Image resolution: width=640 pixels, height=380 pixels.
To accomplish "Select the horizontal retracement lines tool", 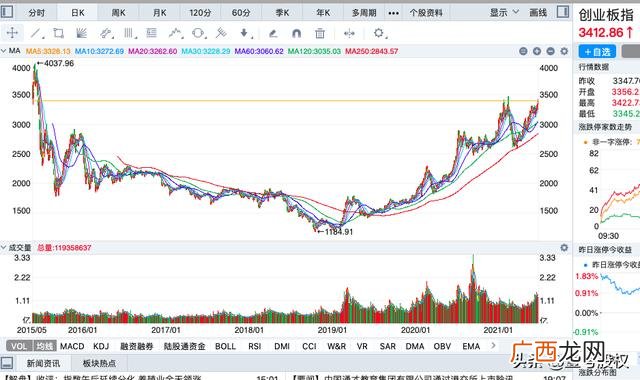I will point(152,33).
